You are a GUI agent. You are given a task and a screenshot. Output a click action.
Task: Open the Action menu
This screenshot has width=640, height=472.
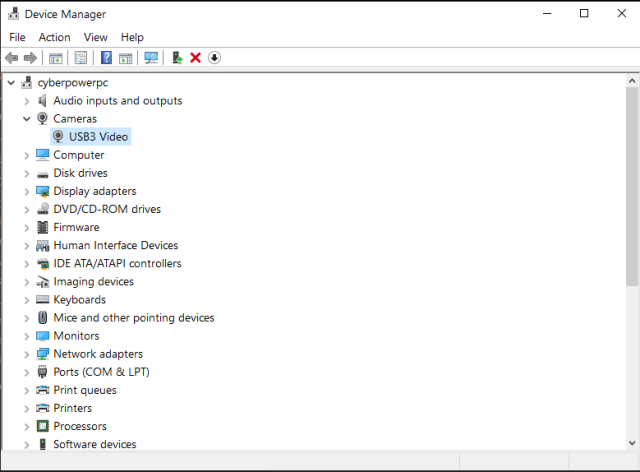click(54, 37)
